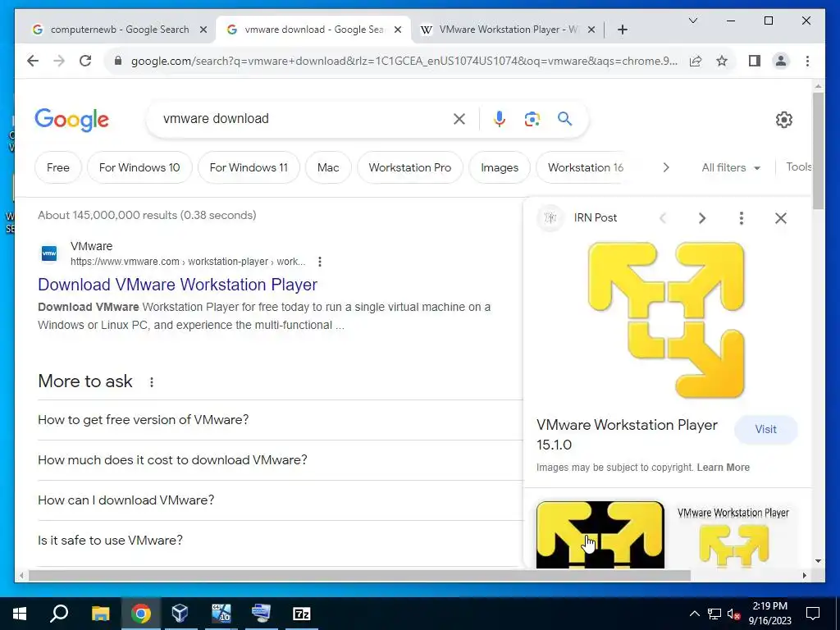Open Chrome profile avatar menu
This screenshot has height=630, width=840.
point(781,61)
